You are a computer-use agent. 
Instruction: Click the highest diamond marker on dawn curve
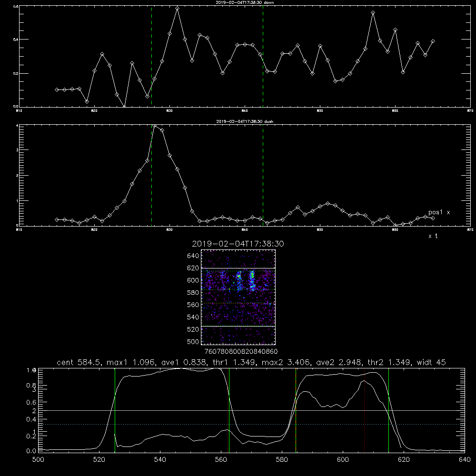pos(177,9)
